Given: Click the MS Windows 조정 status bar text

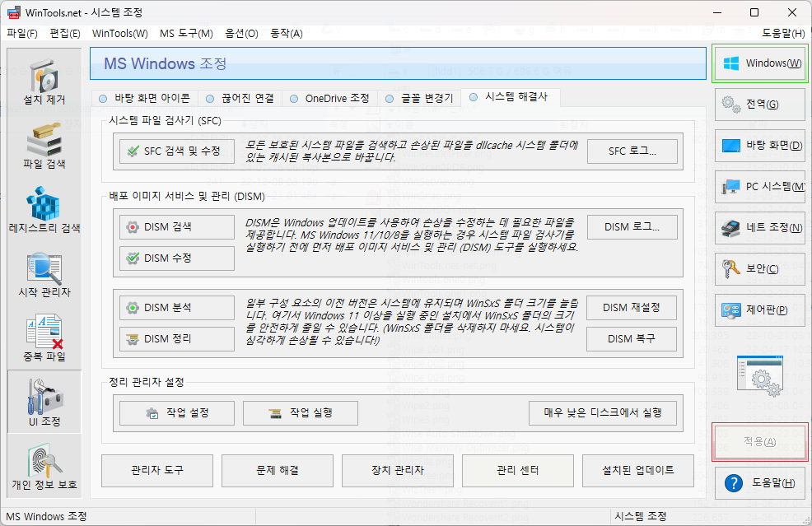Looking at the screenshot, I should click(x=47, y=517).
